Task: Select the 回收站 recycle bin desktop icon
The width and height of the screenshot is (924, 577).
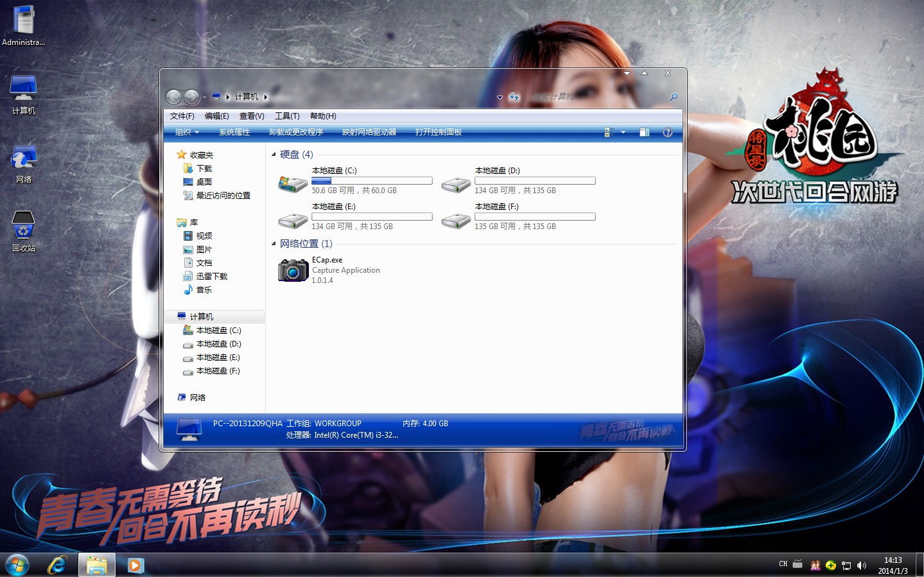Action: (24, 232)
